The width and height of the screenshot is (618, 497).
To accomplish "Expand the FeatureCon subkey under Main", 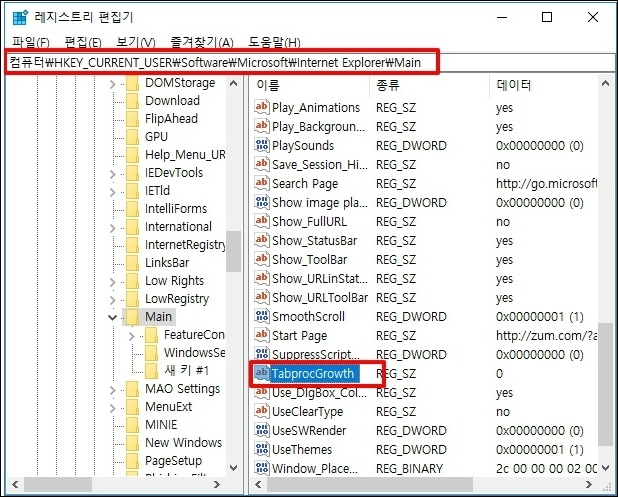I will click(x=132, y=336).
